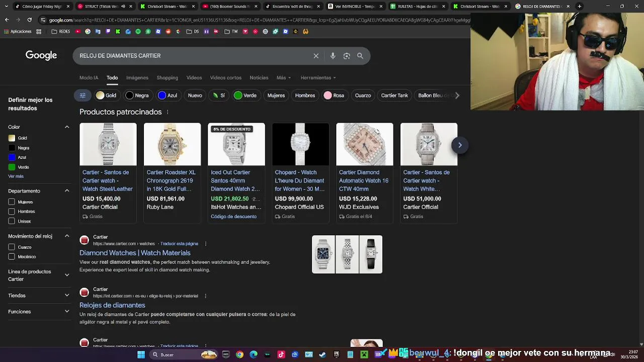Open Diamond Watches | Watch Materials link
The image size is (644, 362).
(135, 253)
